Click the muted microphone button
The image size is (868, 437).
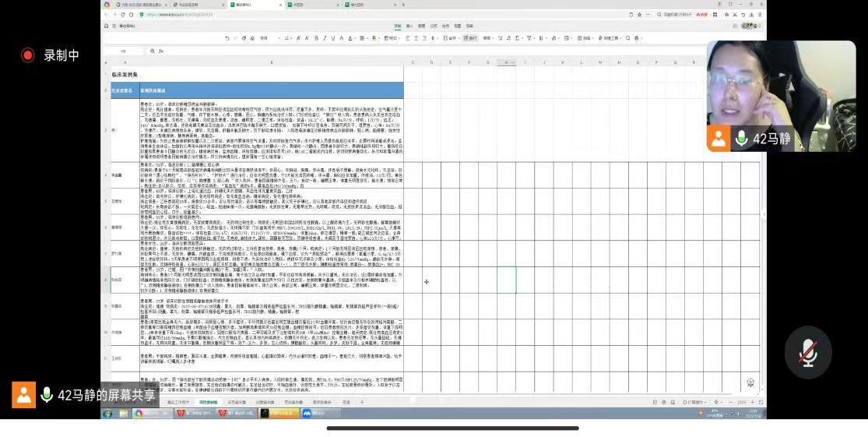click(808, 353)
